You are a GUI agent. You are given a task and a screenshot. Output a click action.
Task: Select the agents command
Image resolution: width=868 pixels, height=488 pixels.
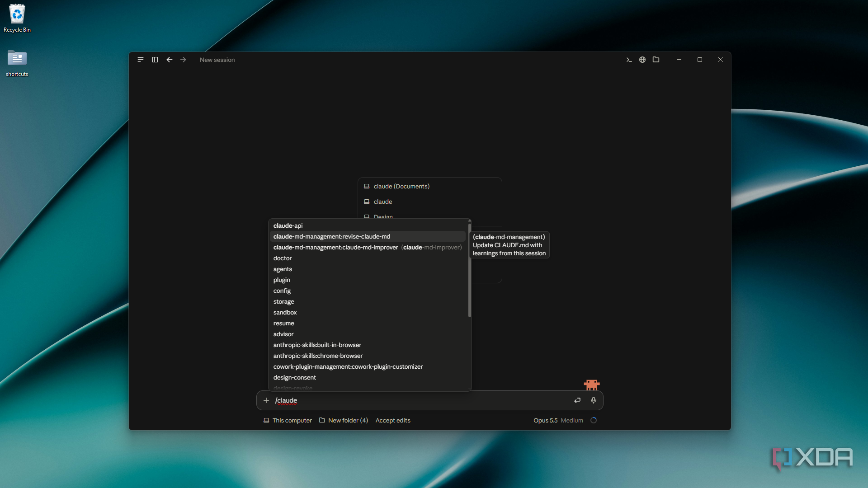[x=368, y=269]
